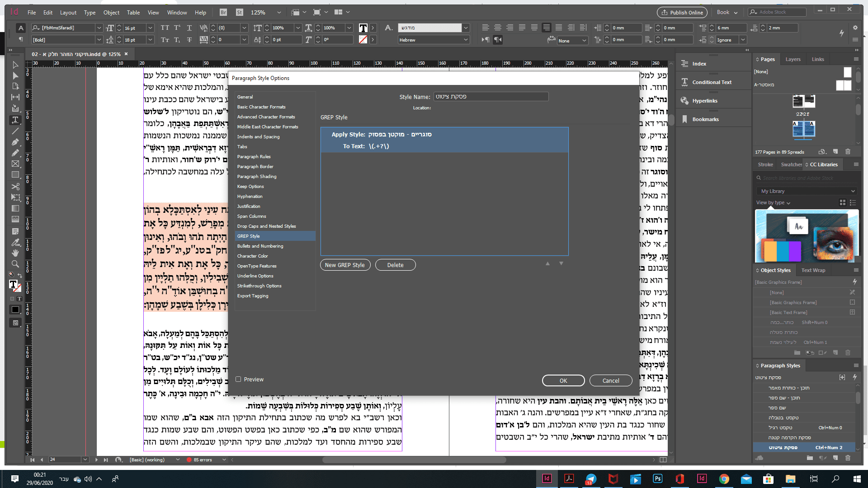Screen dimensions: 868x488
Task: Select the Scissors tool
Action: pyautogui.click(x=15, y=186)
